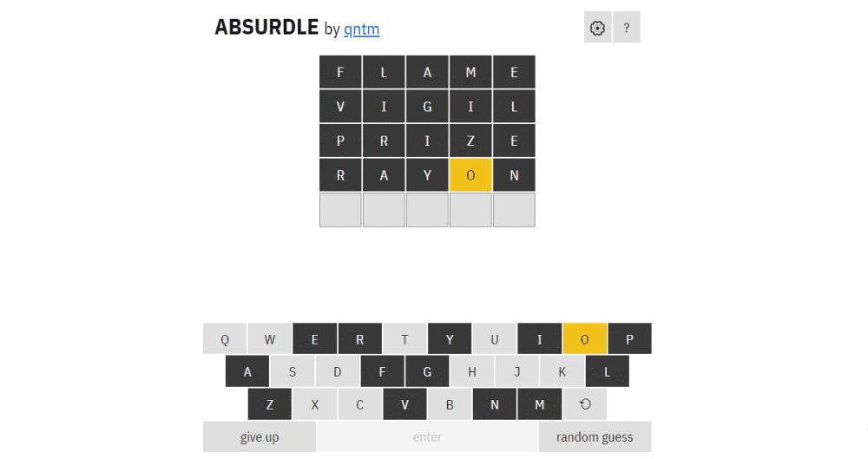Tap the W key on keyboard

tap(270, 339)
